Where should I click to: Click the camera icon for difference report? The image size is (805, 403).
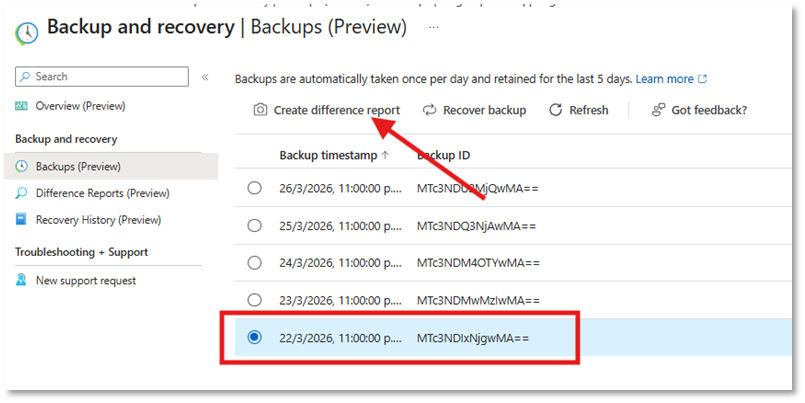260,110
